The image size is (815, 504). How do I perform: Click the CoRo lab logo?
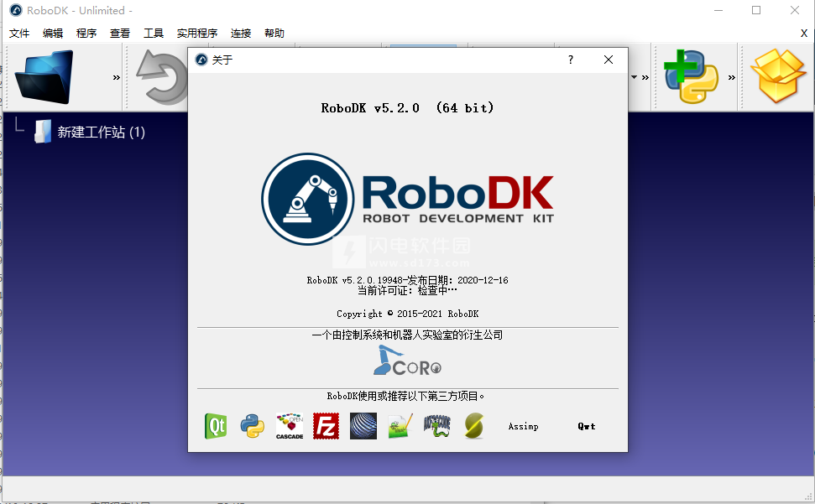[x=408, y=361]
